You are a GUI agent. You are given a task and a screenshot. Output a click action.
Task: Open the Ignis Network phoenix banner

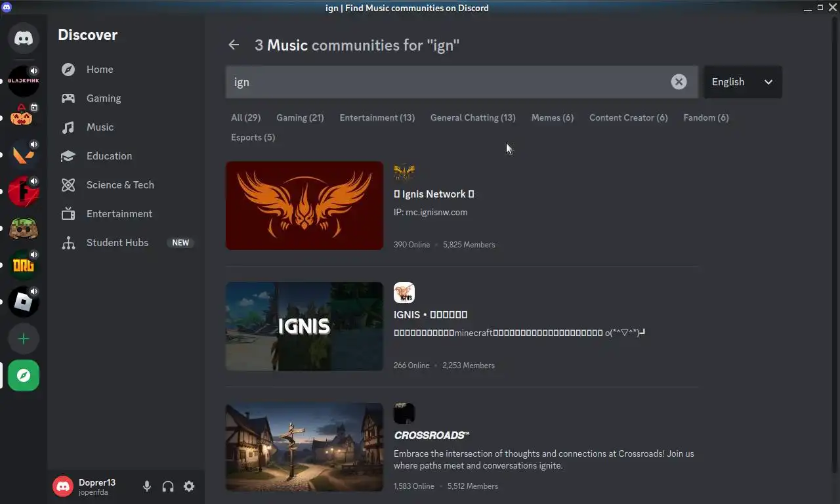(304, 205)
